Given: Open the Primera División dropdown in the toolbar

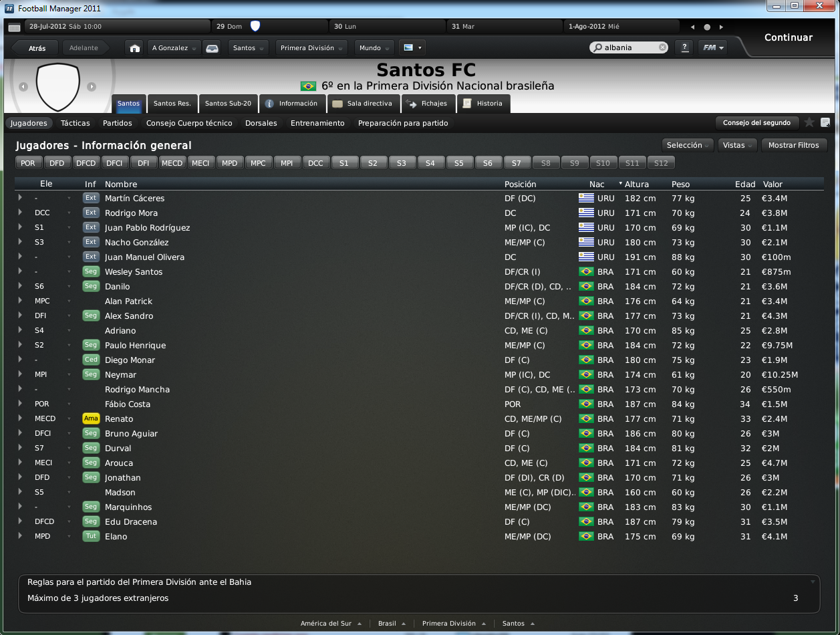Looking at the screenshot, I should tap(312, 48).
